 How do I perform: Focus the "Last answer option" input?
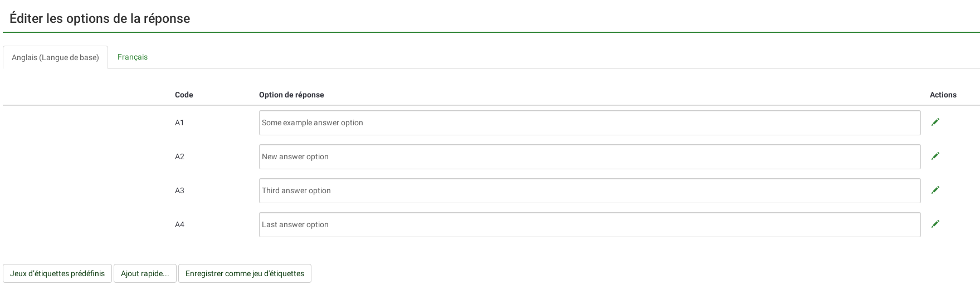coord(589,224)
